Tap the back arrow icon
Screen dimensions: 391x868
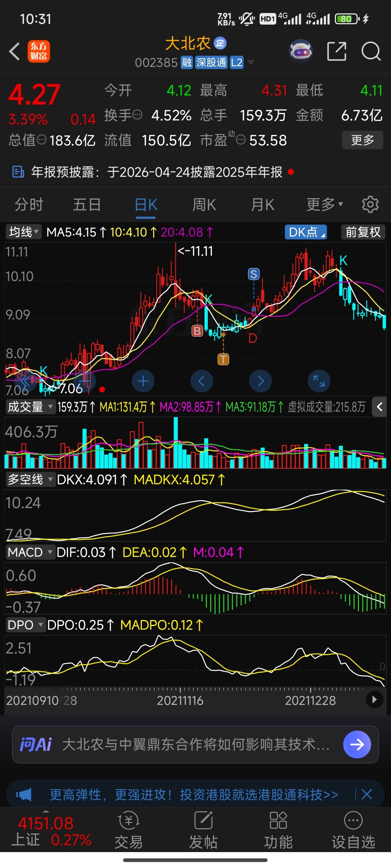14,51
